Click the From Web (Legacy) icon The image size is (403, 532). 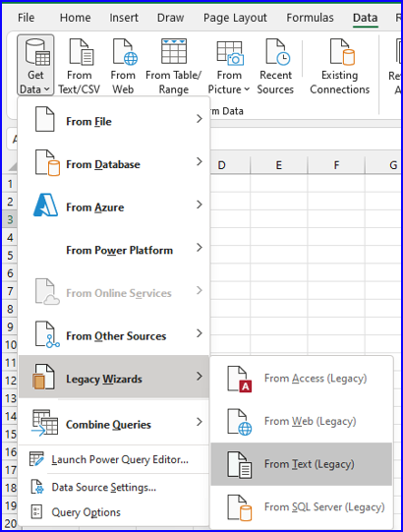coord(240,422)
